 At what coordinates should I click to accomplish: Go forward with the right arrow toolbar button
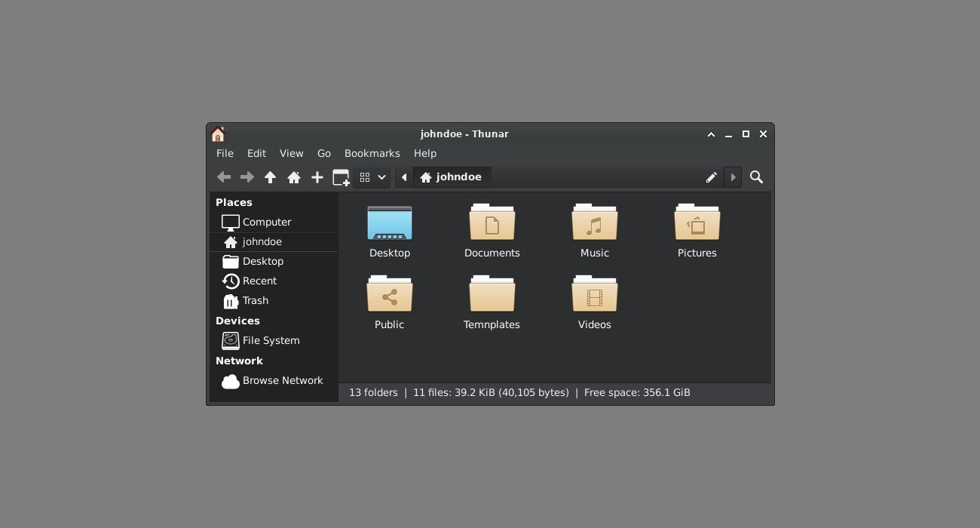click(247, 177)
